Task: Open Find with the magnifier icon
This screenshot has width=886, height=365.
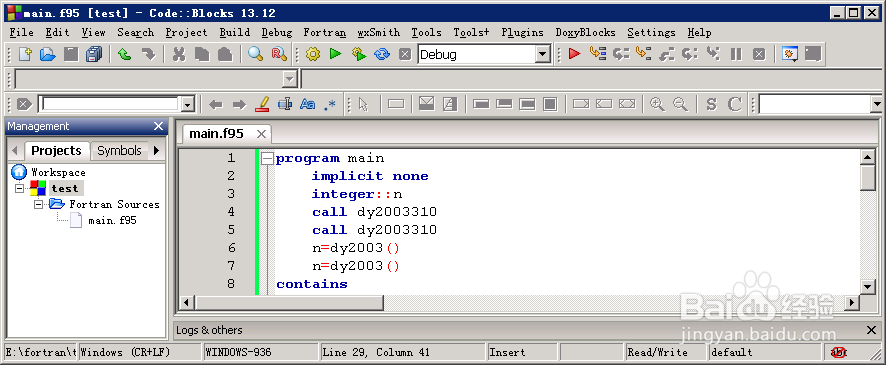Action: click(256, 54)
